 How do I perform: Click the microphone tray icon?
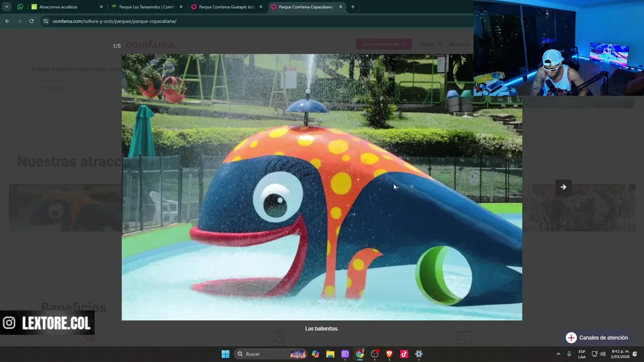569,354
